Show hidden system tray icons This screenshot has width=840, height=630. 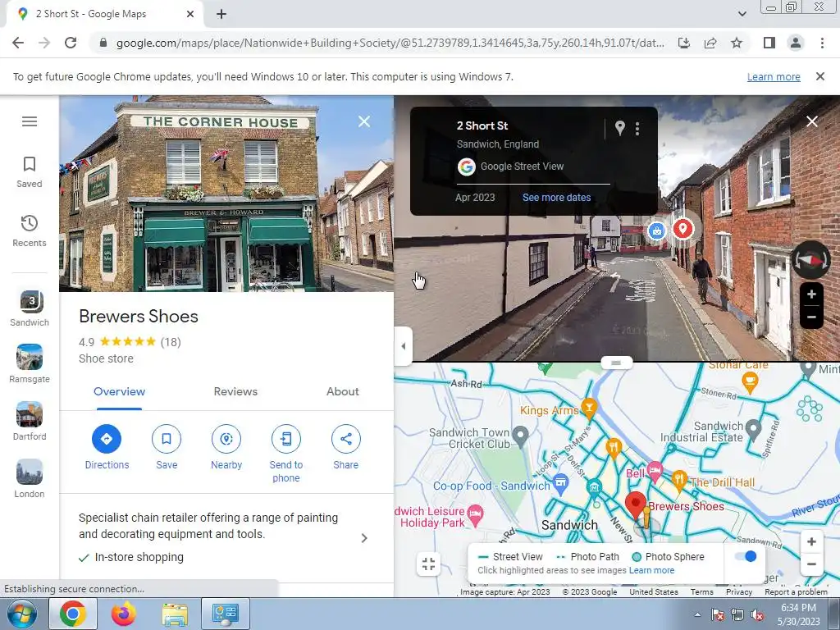coord(697,614)
